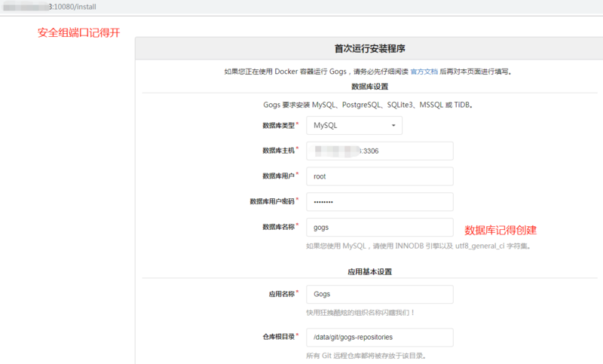Click the browser address bar URL

pos(50,7)
